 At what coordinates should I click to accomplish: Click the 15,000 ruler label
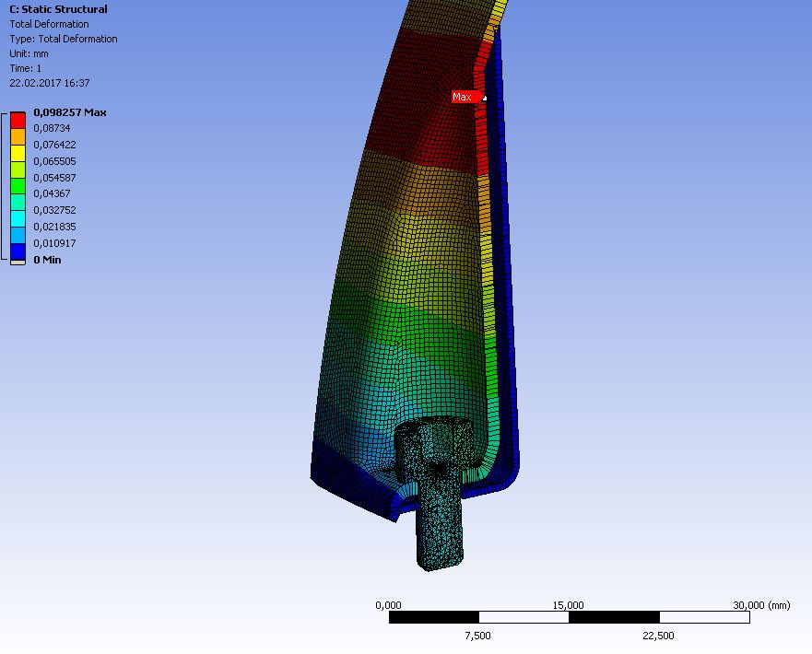click(568, 605)
